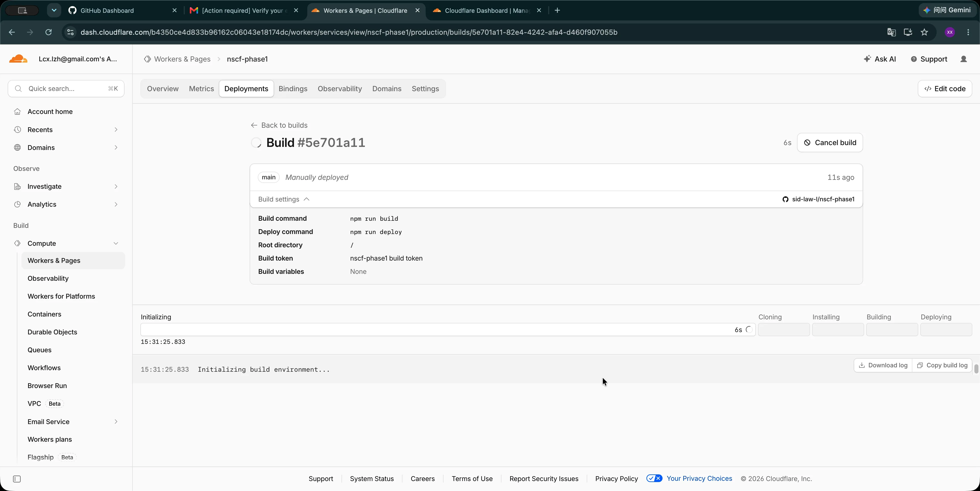Switch to the Metrics tab
980x491 pixels.
point(201,89)
